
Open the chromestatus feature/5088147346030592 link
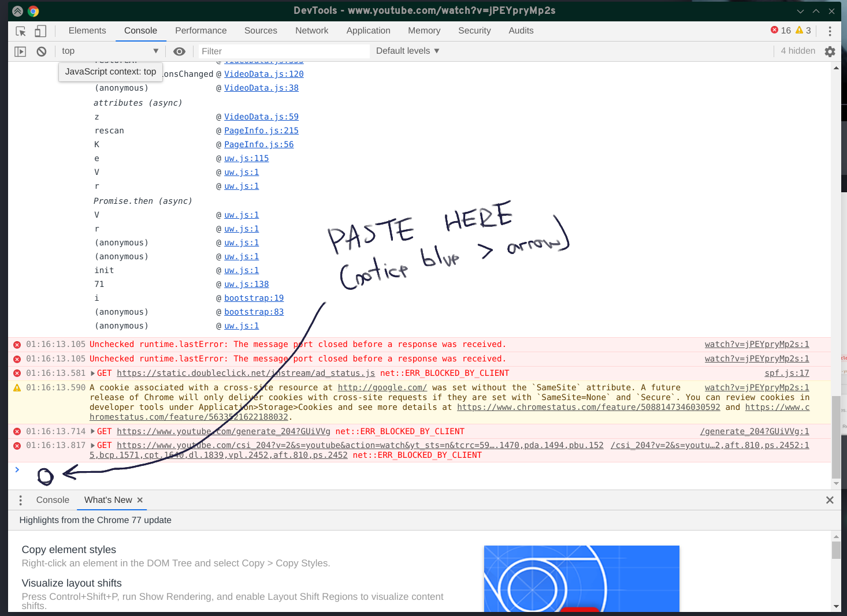point(589,408)
